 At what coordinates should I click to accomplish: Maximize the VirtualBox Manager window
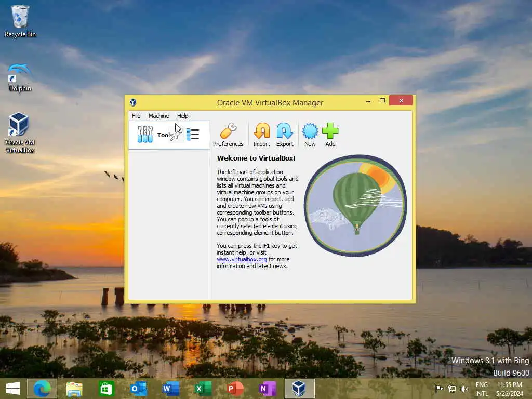click(382, 101)
